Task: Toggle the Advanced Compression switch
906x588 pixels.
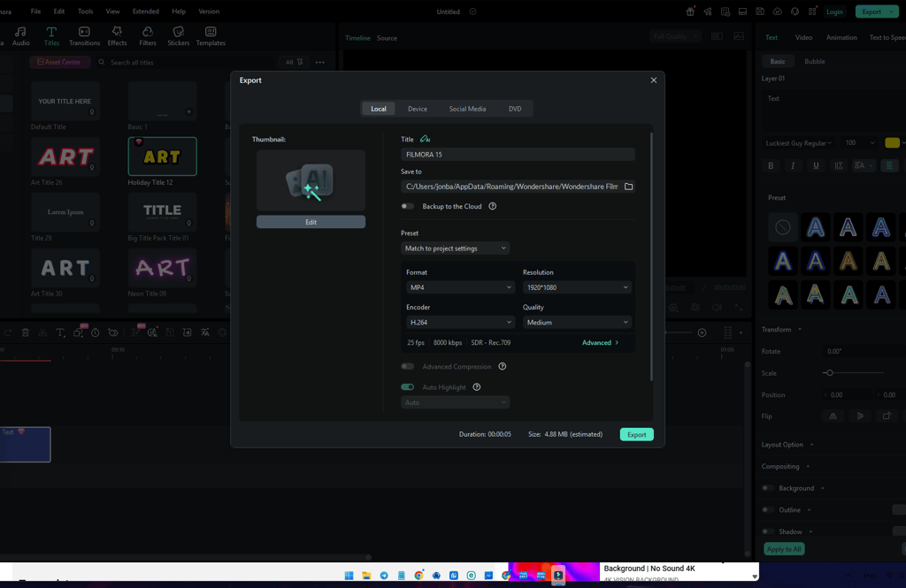Action: [407, 366]
